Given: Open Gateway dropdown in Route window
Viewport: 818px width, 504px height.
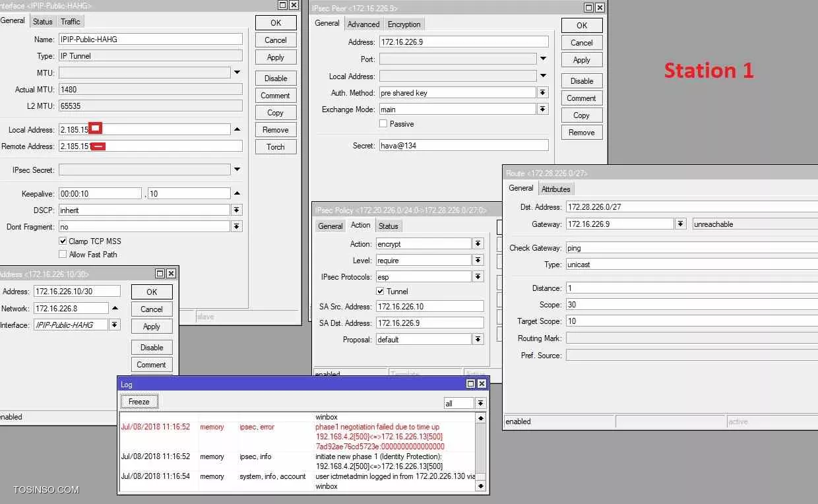Looking at the screenshot, I should [x=681, y=224].
